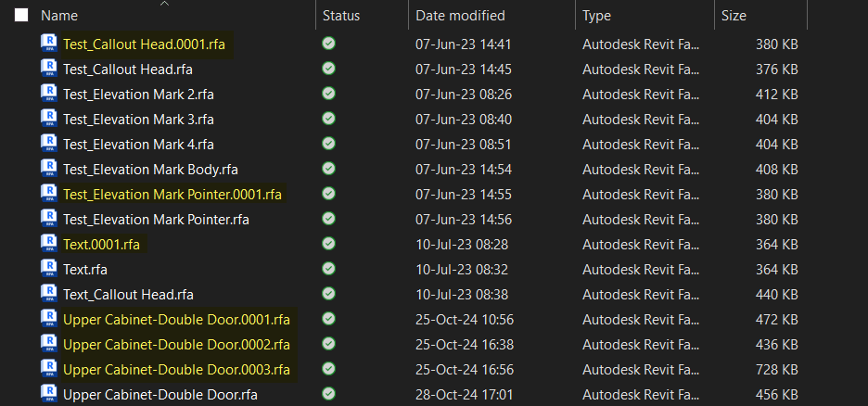Select file name Text.0001.rfa
Screen dimensions: 868x406
(x=101, y=245)
